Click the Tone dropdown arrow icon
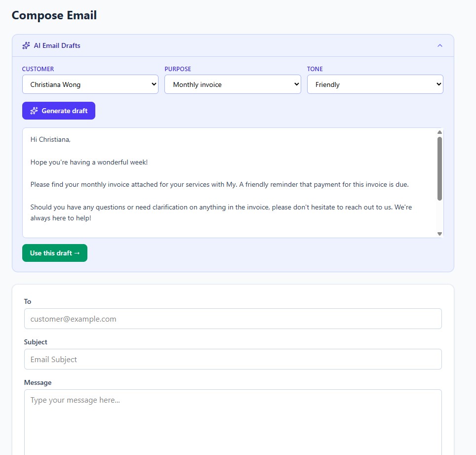476x455 pixels. pyautogui.click(x=438, y=84)
